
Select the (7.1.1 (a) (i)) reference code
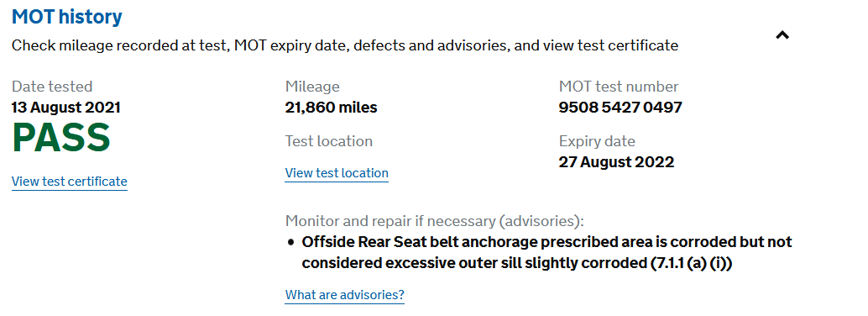[692, 264]
